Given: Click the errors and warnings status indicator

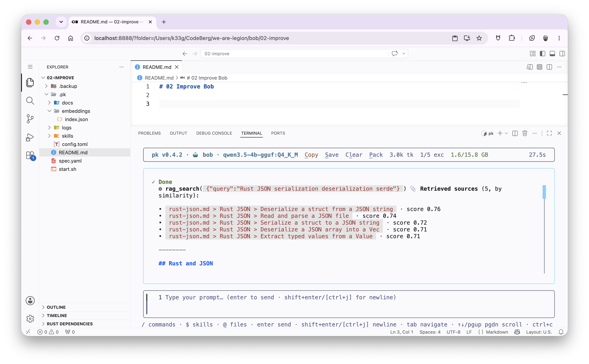Looking at the screenshot, I should [x=48, y=332].
